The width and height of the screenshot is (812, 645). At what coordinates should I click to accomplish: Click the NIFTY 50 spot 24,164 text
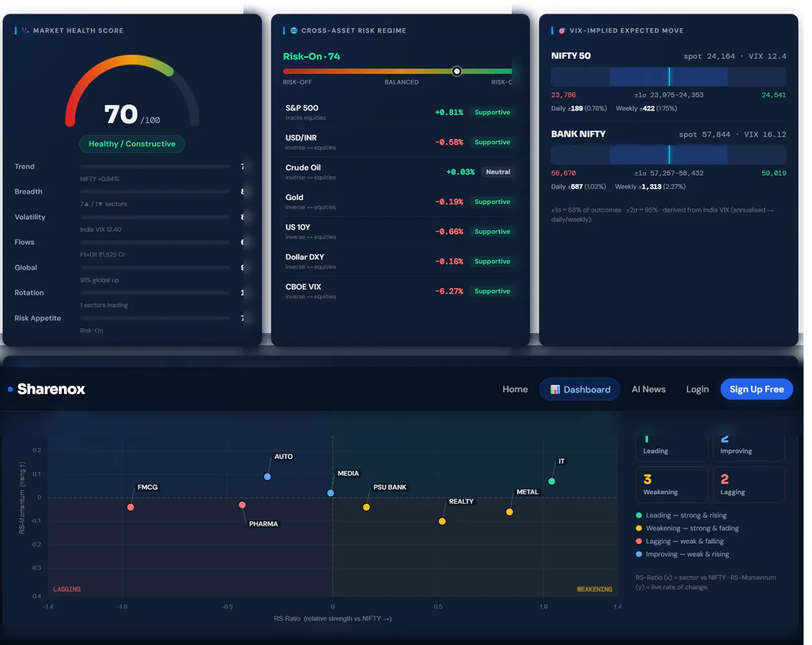click(709, 56)
